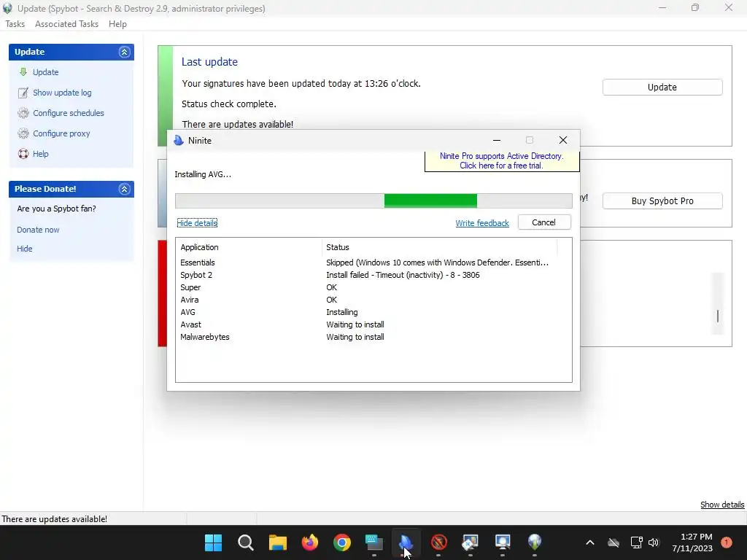Select the Avast row

click(x=373, y=324)
